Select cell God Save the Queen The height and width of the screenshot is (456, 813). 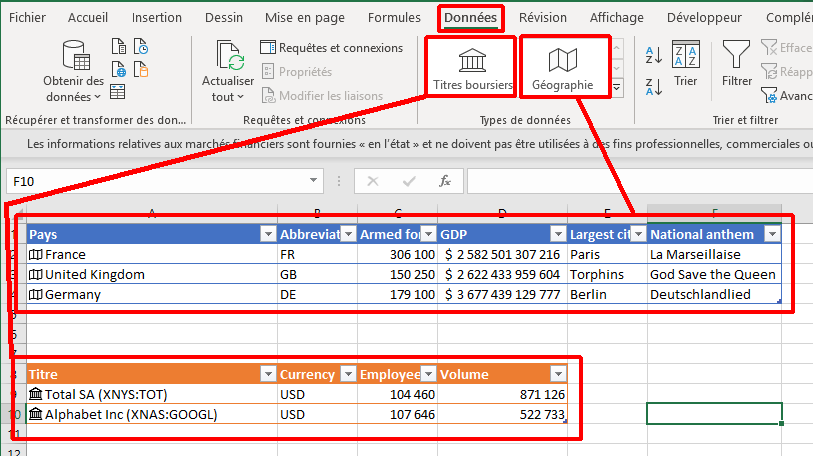click(x=714, y=274)
